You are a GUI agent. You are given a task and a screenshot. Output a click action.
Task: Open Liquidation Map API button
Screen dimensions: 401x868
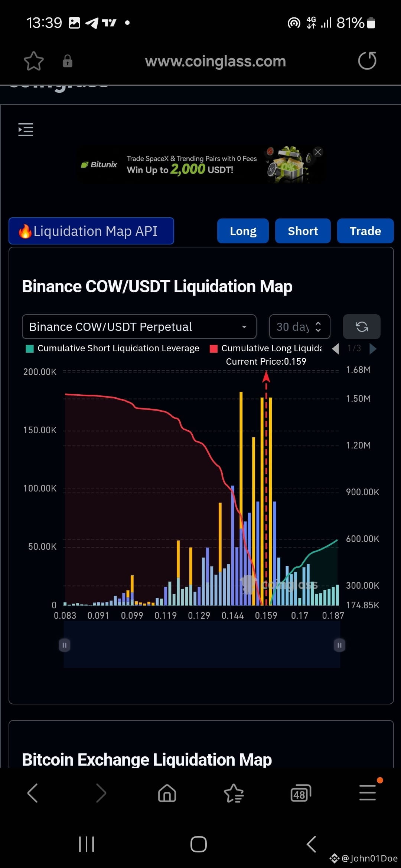(x=91, y=231)
